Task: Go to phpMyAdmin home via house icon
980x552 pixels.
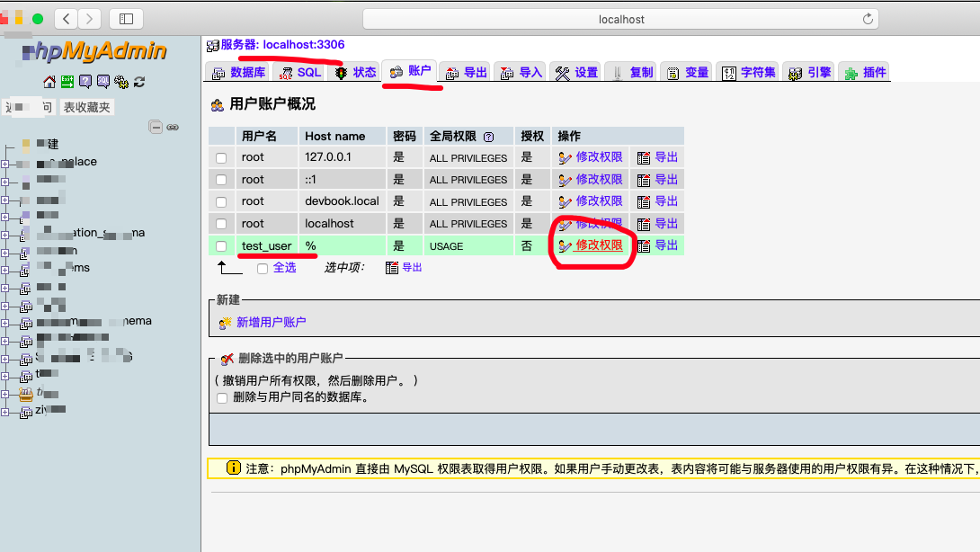Action: click(49, 82)
